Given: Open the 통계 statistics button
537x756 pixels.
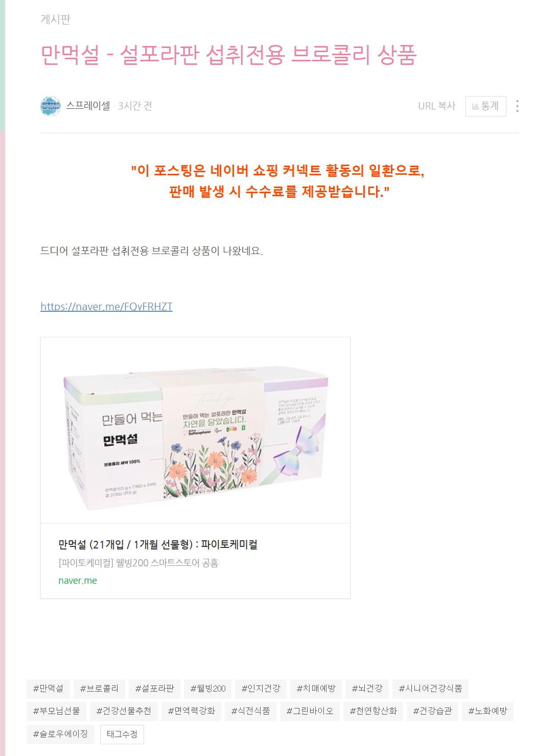Looking at the screenshot, I should click(485, 106).
